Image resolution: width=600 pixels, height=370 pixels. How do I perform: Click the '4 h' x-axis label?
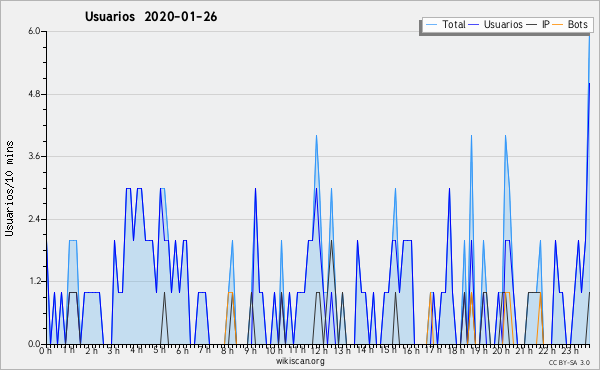click(x=136, y=350)
